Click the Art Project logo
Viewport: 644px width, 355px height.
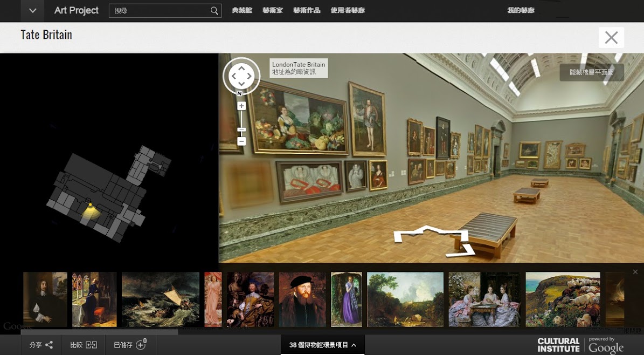tap(77, 10)
